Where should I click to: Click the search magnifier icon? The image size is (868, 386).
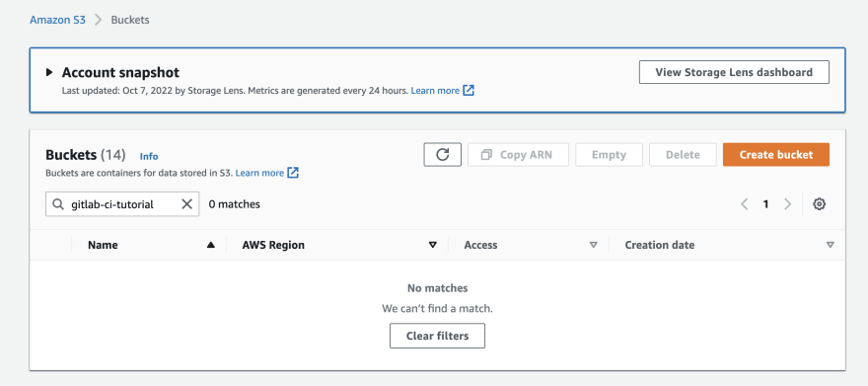point(58,204)
